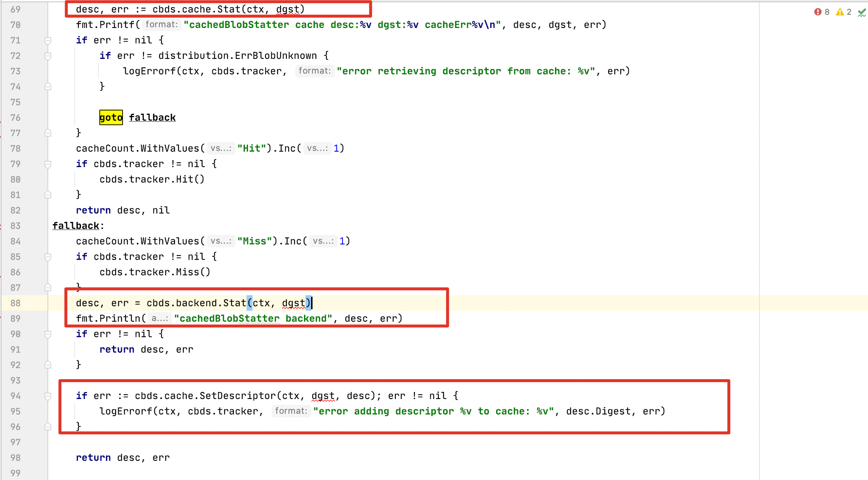Click the fallback label reference on line 76
868x480 pixels.
[x=152, y=117]
